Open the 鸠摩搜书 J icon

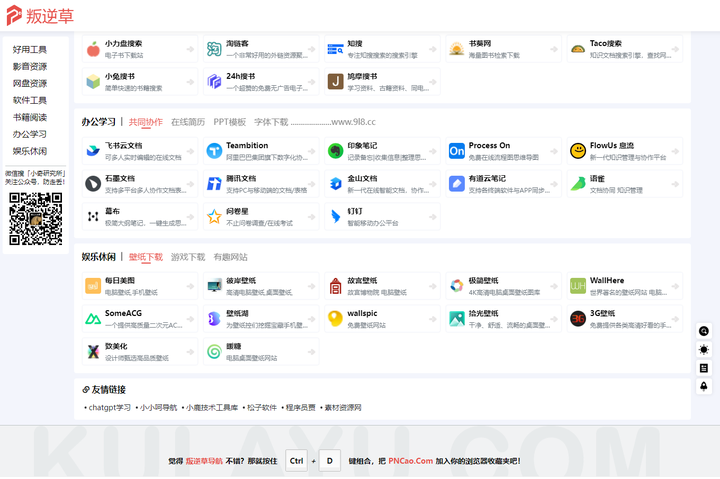[x=336, y=82]
